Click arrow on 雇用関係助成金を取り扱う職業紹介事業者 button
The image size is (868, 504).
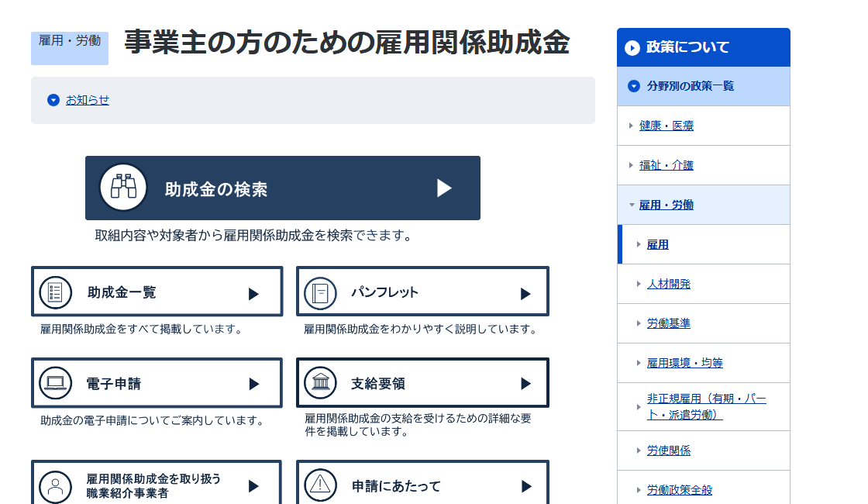click(x=253, y=486)
